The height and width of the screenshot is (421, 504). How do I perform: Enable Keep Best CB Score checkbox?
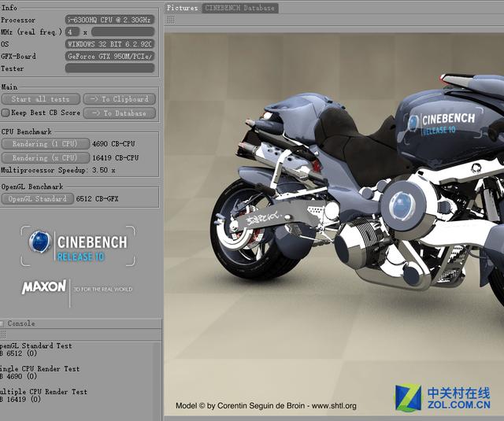[x=6, y=113]
